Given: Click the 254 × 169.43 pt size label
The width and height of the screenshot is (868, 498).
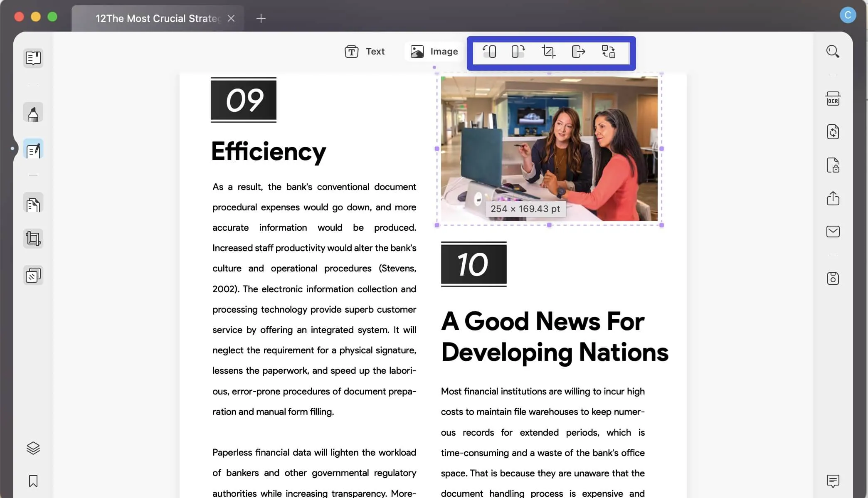Looking at the screenshot, I should 525,209.
